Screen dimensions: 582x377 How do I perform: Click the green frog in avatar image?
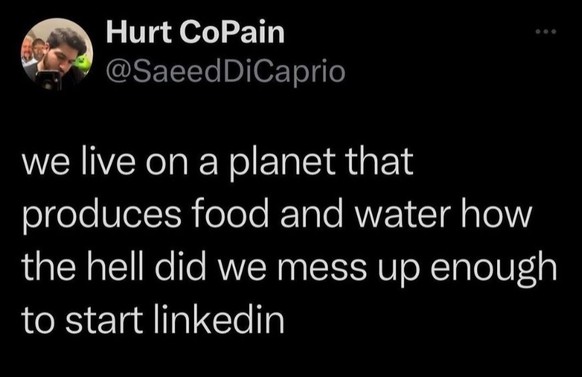82,63
